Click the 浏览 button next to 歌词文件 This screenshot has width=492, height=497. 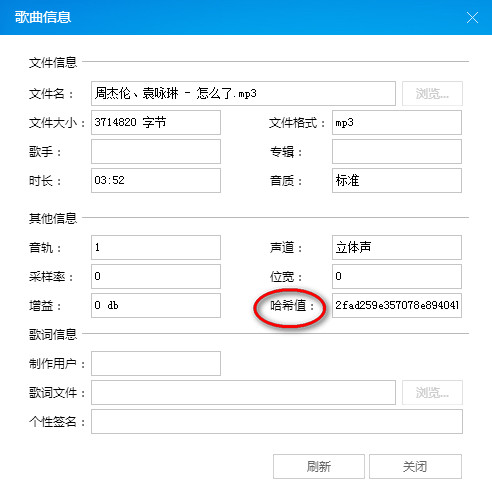click(432, 392)
